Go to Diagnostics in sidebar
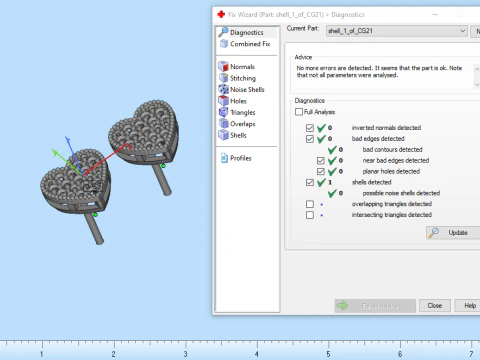 pos(247,32)
